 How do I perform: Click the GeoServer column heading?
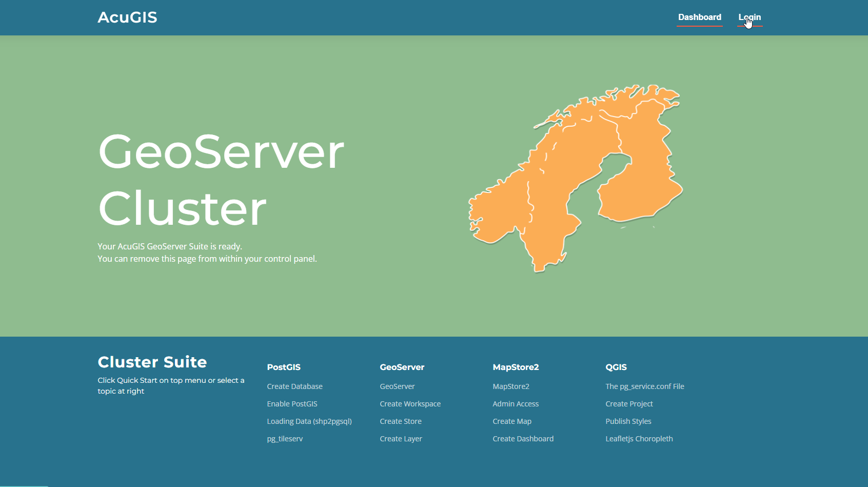402,367
